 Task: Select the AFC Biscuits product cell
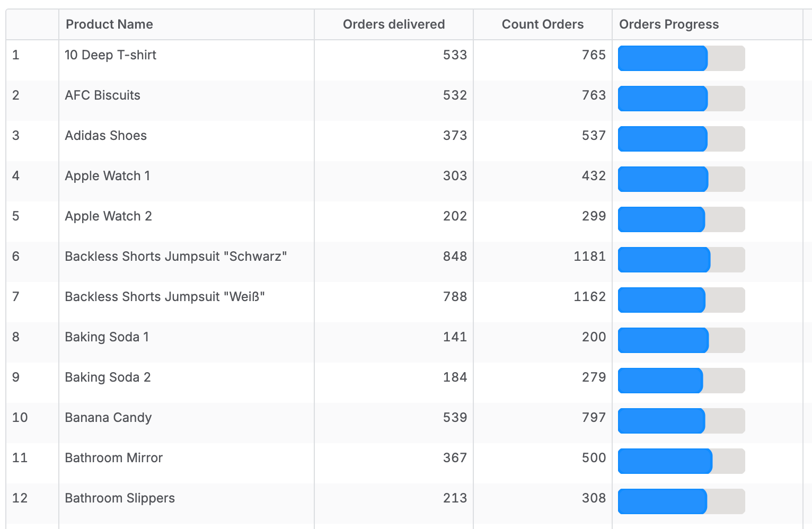tap(186, 100)
